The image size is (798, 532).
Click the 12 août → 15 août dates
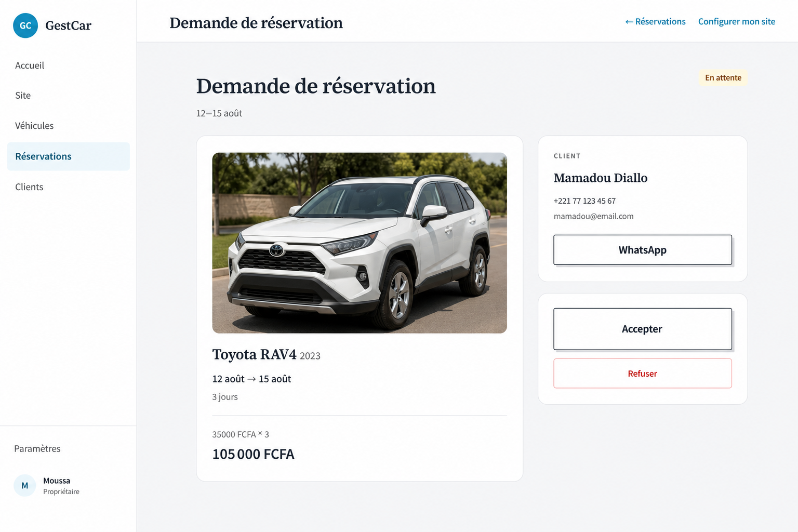point(251,379)
